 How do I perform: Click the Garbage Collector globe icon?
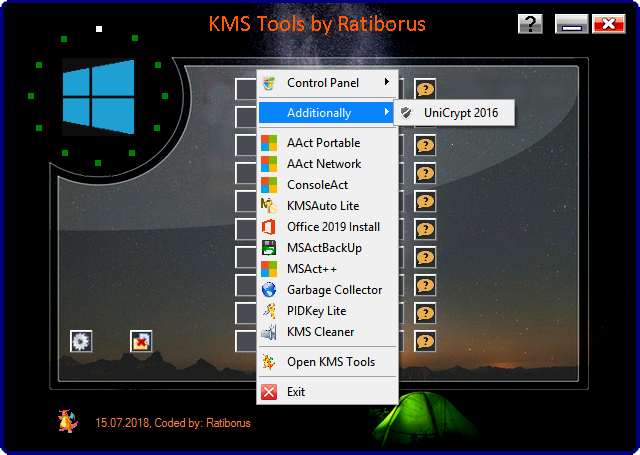pyautogui.click(x=268, y=290)
